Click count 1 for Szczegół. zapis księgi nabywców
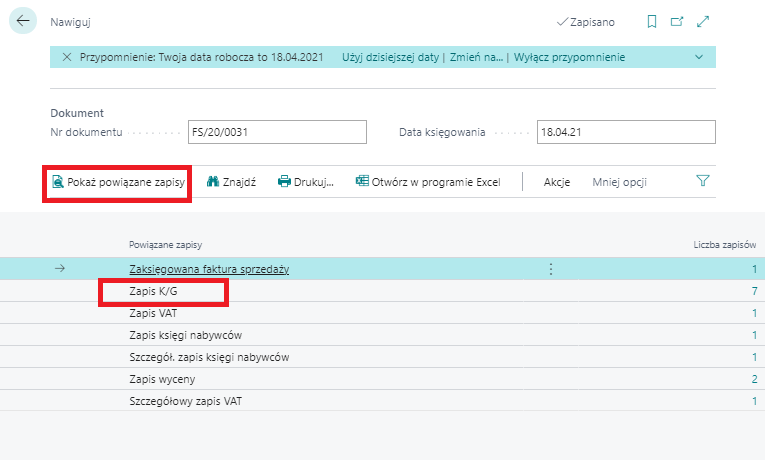The height and width of the screenshot is (460, 765). [x=754, y=357]
